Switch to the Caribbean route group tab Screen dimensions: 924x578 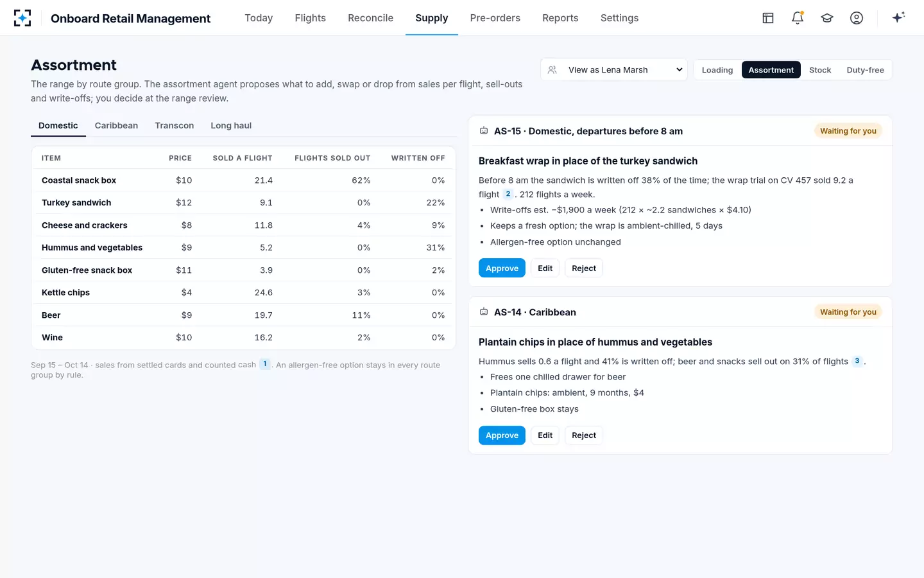point(116,126)
